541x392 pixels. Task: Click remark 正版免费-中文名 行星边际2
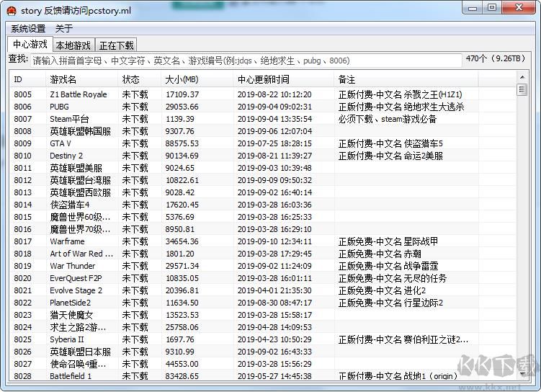390,303
